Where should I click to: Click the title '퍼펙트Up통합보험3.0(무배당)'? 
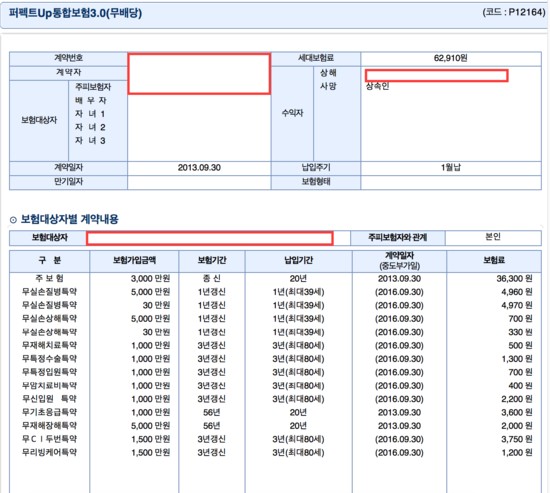pos(75,13)
